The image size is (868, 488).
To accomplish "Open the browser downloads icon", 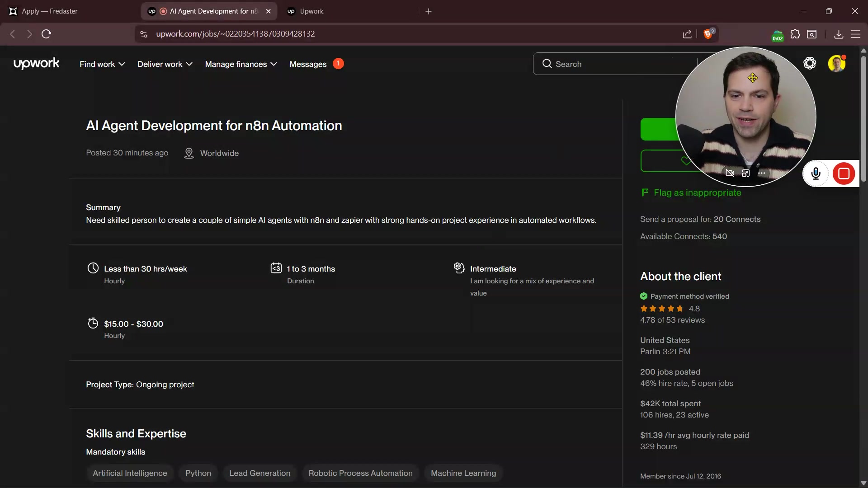I will tap(839, 34).
